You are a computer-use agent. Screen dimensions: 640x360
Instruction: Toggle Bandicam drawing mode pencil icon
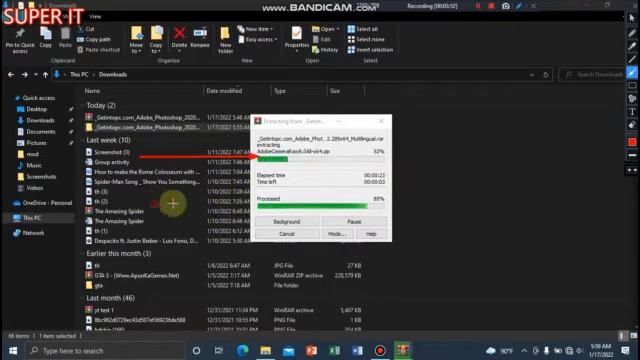pyautogui.click(x=519, y=6)
